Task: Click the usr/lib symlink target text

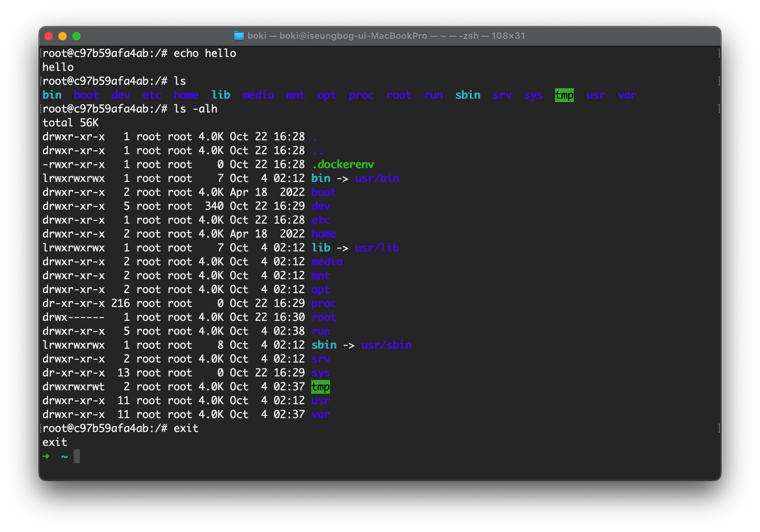Action: click(377, 248)
